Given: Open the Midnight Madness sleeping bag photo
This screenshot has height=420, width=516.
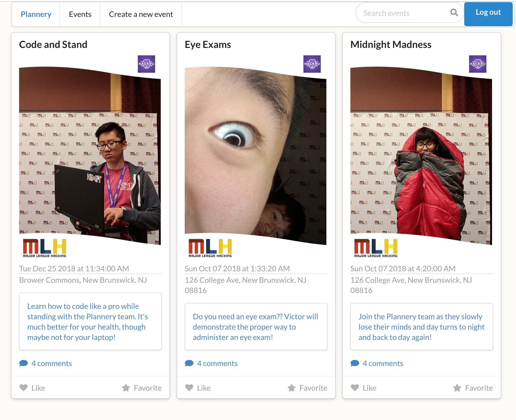Looking at the screenshot, I should click(x=421, y=156).
